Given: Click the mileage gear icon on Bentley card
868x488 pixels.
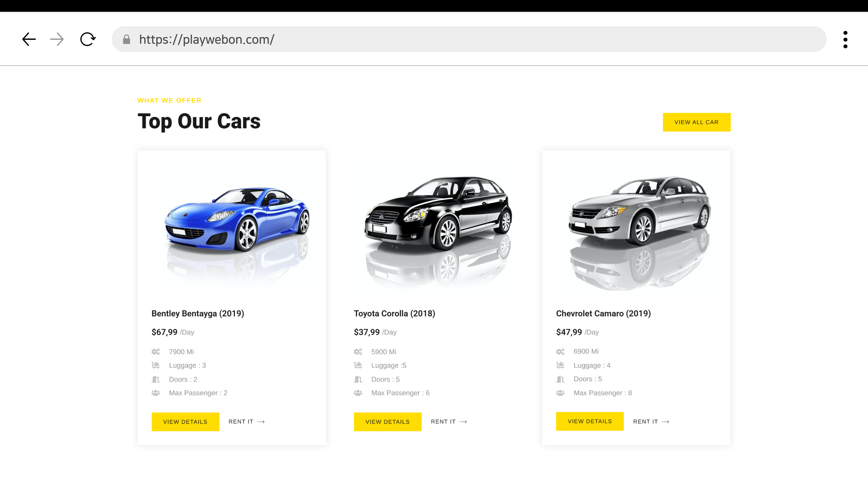Looking at the screenshot, I should 155,352.
